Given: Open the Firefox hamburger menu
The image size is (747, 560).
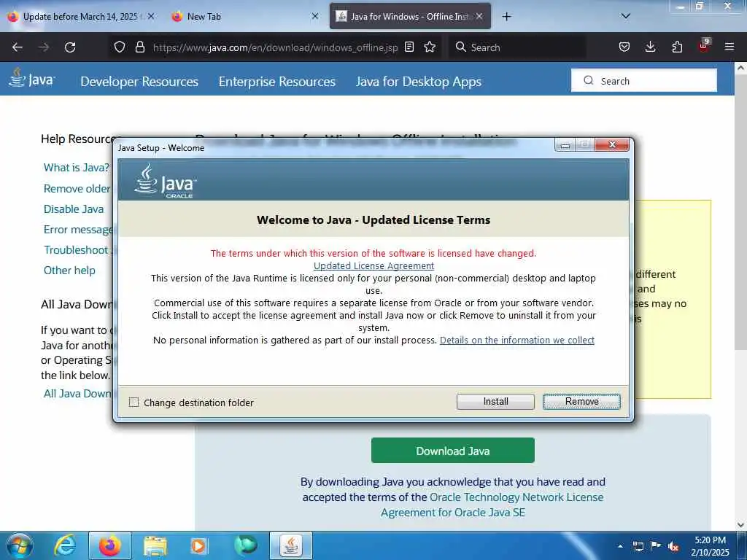Looking at the screenshot, I should coord(729,47).
